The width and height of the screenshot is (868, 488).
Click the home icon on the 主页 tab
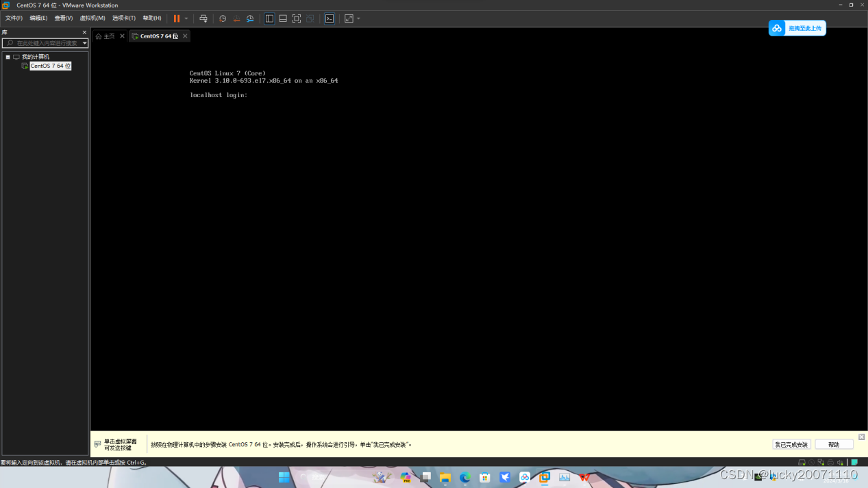coord(99,36)
